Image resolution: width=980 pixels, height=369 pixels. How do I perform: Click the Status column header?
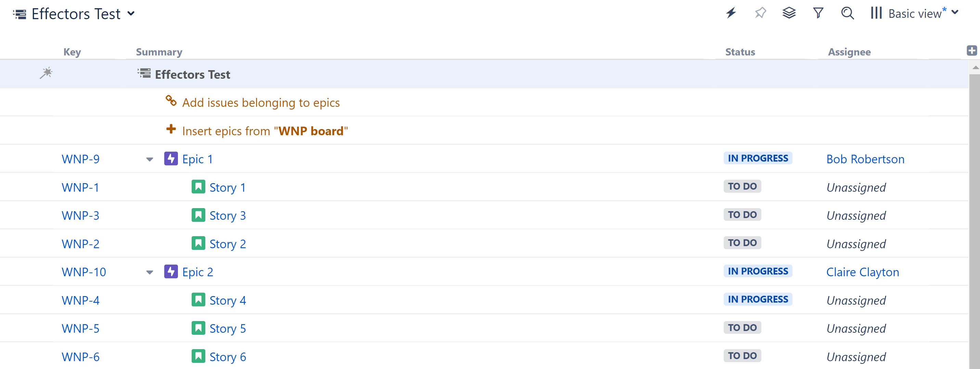point(739,52)
